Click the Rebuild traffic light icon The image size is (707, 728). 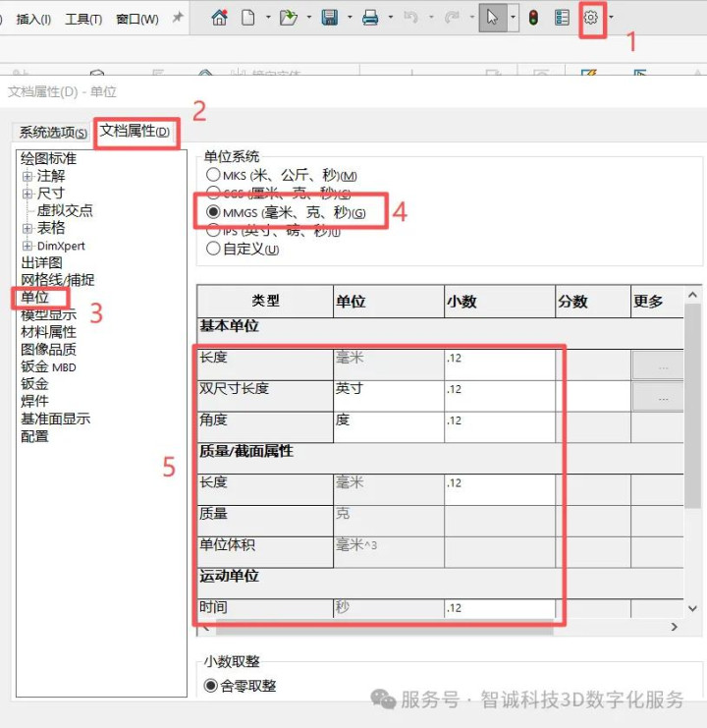[533, 18]
